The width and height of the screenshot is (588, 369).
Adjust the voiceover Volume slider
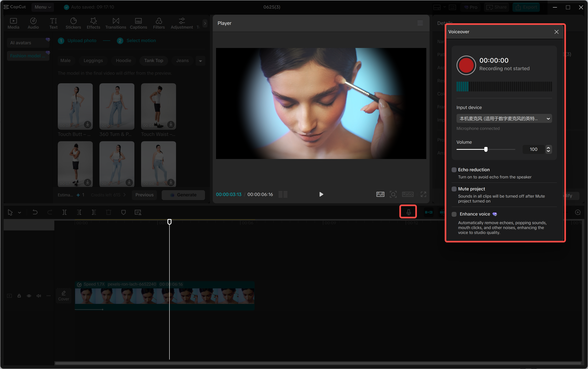click(486, 149)
